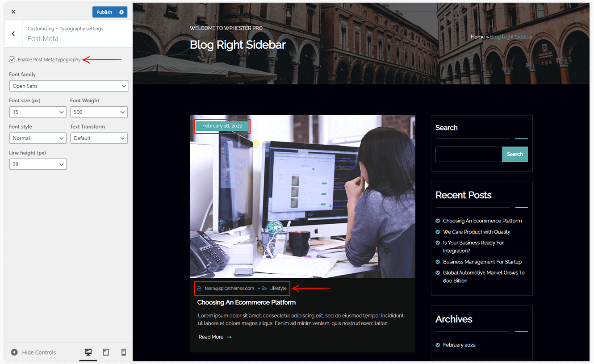Open recent post Global Automotive Market Grows To 600 Billion
Viewport: 594px width, 364px height.
click(484, 277)
